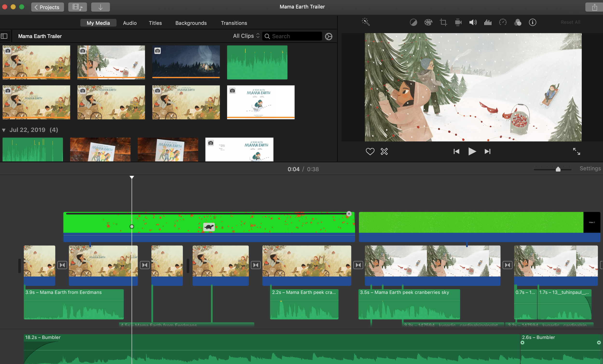Viewport: 603px width, 364px height.
Task: Click the Video 2 black clip end
Action: coord(592,222)
